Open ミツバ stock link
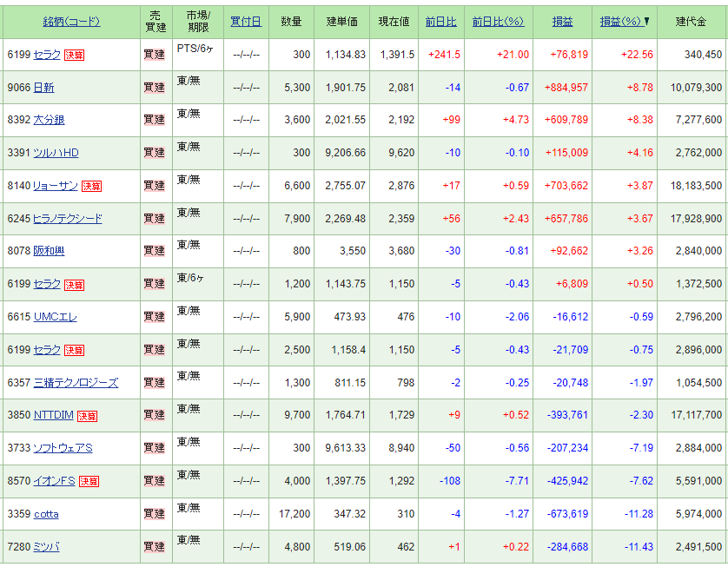Screen dimensions: 728x567 pos(46,546)
